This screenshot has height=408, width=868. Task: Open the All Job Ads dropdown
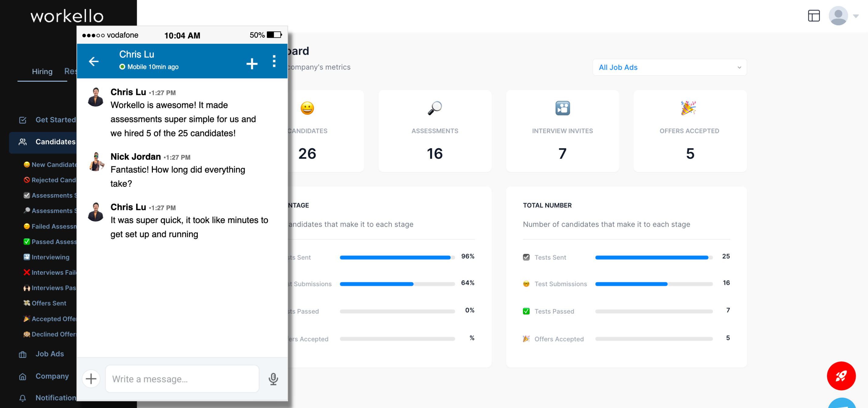(x=669, y=67)
